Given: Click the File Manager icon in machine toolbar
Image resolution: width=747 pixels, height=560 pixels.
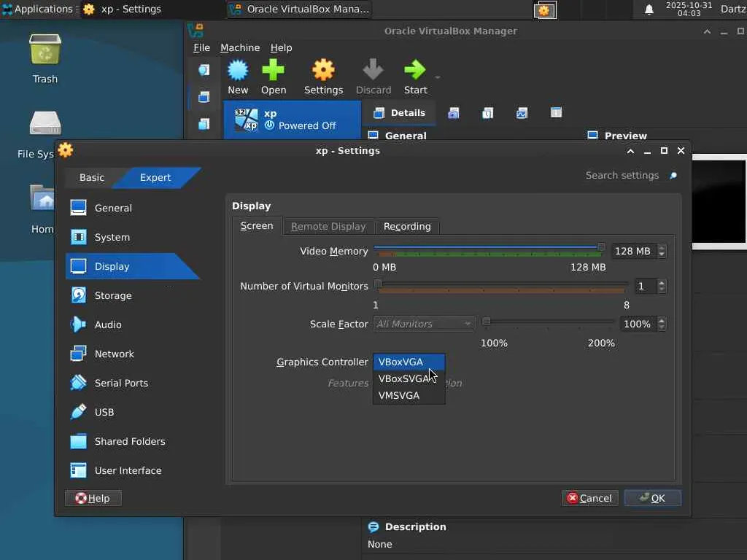Looking at the screenshot, I should 556,113.
